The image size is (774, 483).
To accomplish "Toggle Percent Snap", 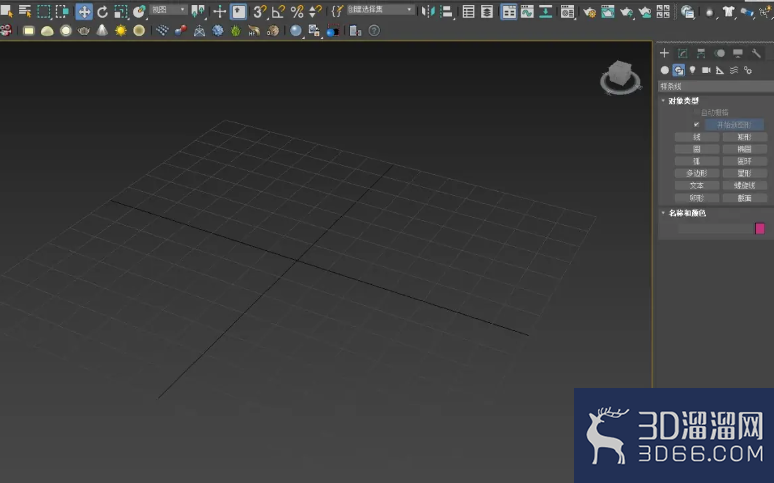I will point(297,11).
